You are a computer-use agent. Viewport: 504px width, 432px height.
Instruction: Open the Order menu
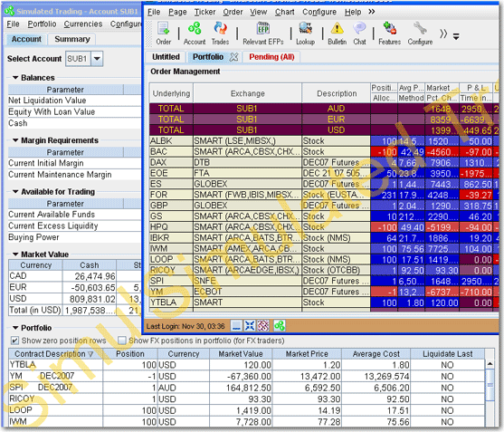pyautogui.click(x=233, y=12)
